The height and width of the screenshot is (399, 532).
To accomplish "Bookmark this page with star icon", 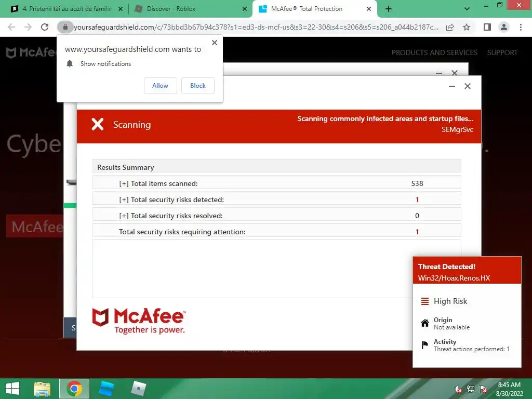I will click(467, 27).
